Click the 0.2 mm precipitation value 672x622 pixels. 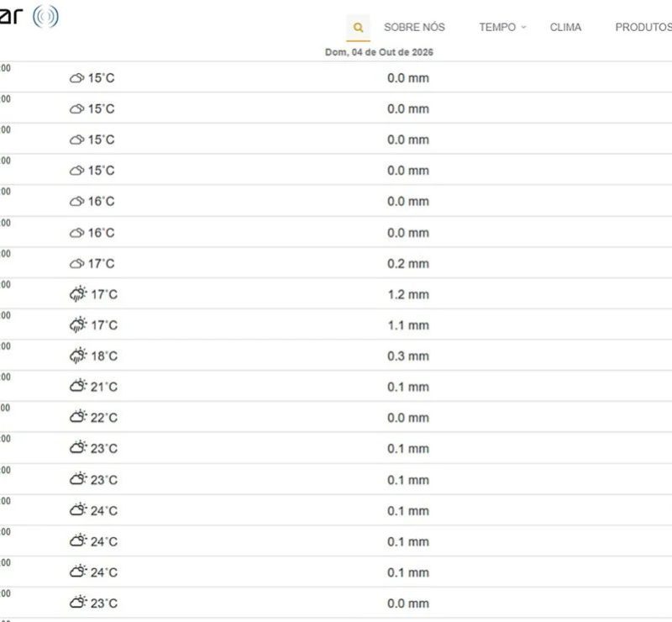(x=408, y=263)
